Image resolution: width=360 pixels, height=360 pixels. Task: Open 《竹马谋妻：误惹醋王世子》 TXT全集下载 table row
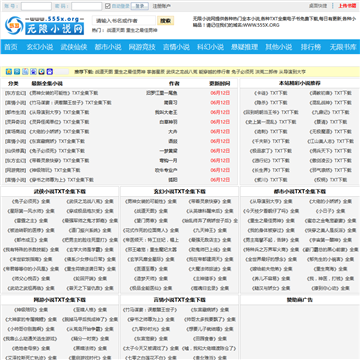pos(70,103)
